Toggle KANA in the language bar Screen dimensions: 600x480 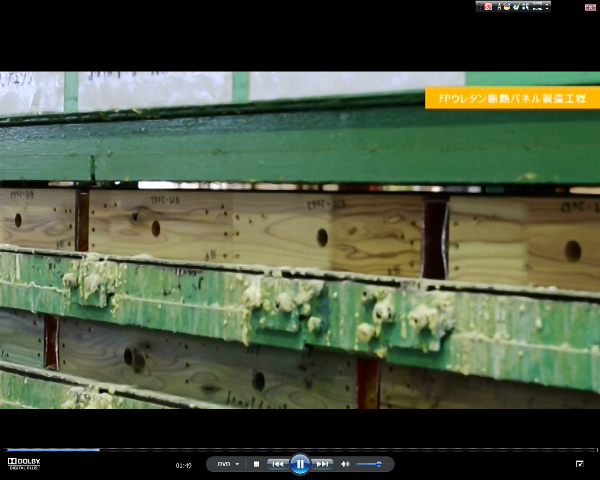(537, 9)
